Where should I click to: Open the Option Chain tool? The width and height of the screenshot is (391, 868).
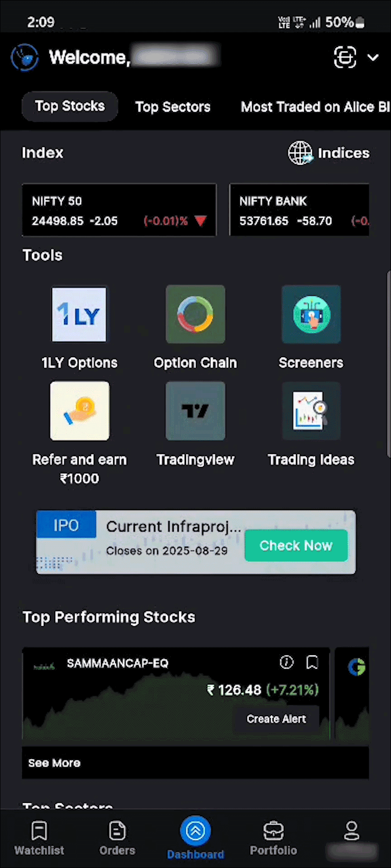click(195, 315)
